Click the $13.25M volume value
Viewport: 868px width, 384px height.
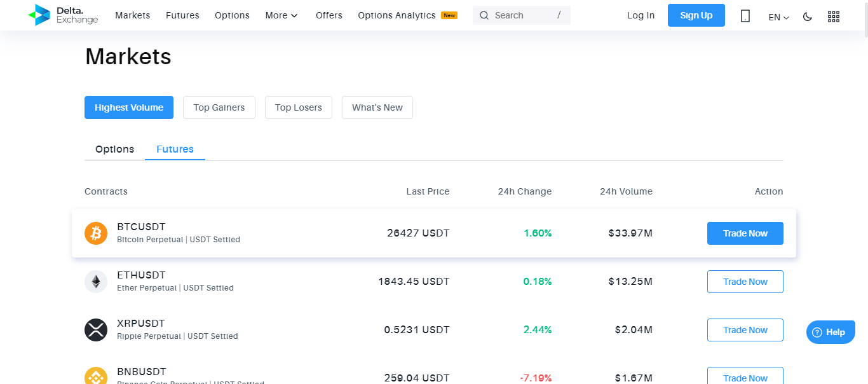point(630,282)
